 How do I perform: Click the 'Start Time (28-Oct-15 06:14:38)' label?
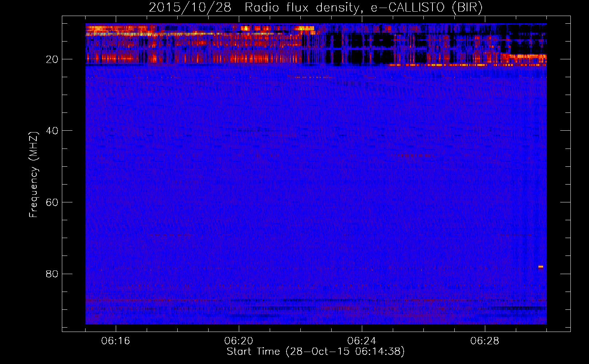(316, 352)
